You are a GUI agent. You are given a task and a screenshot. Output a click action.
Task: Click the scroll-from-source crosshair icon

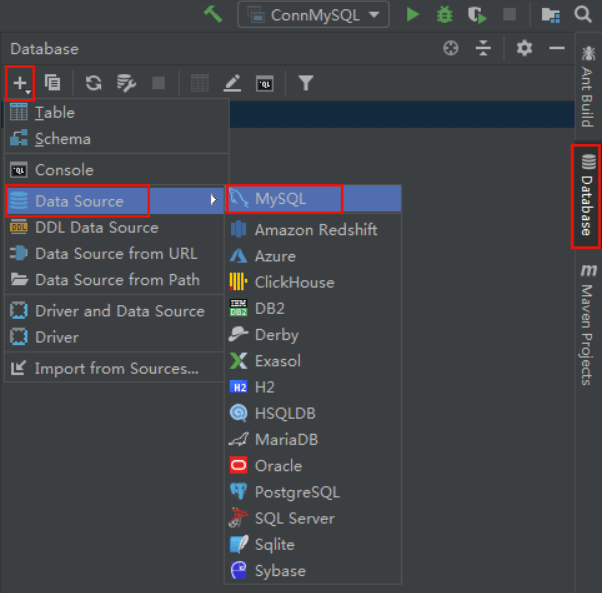click(450, 48)
